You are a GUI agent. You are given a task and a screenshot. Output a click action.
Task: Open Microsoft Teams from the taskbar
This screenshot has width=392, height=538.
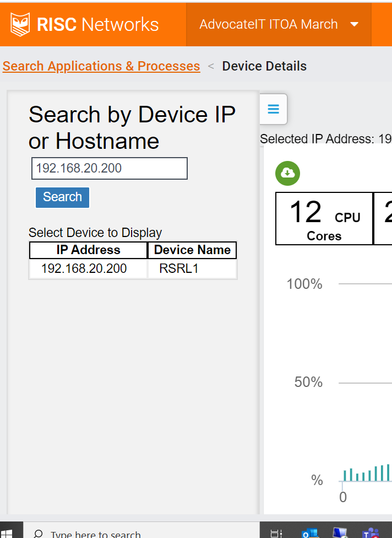(371, 532)
